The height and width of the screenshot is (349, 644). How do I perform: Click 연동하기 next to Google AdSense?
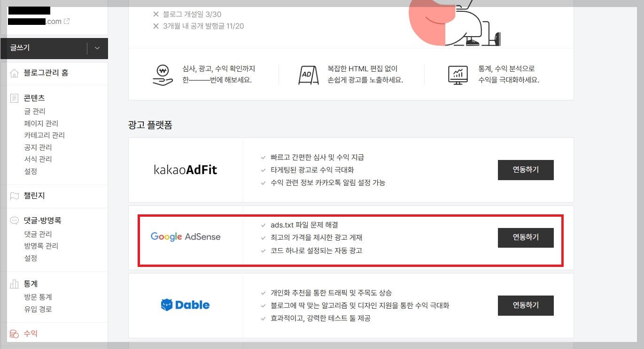click(525, 237)
